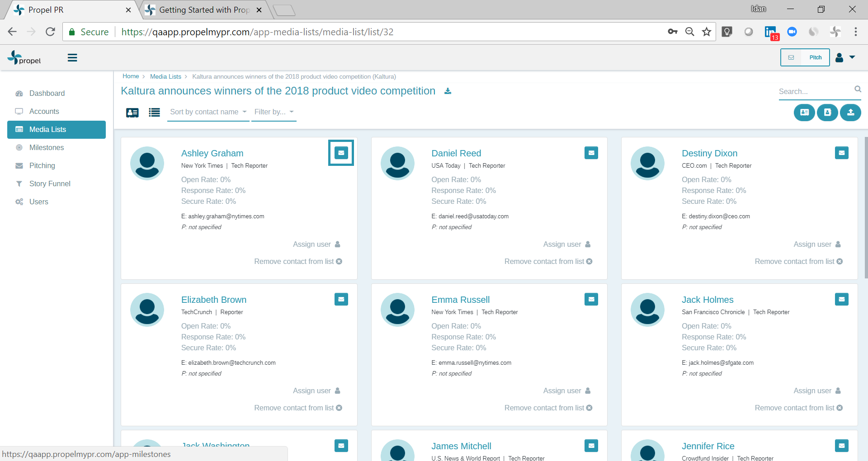Assign user to Daniel Reed
868x461 pixels.
tap(567, 244)
